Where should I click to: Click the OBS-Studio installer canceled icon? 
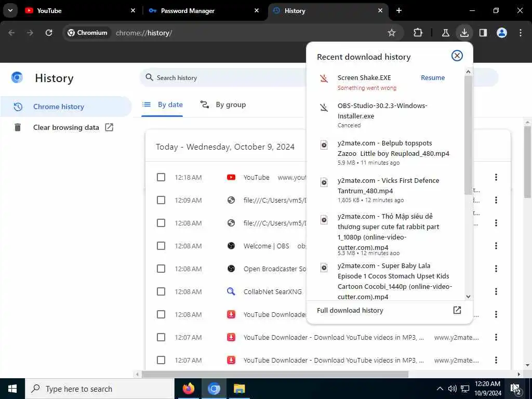(x=324, y=108)
